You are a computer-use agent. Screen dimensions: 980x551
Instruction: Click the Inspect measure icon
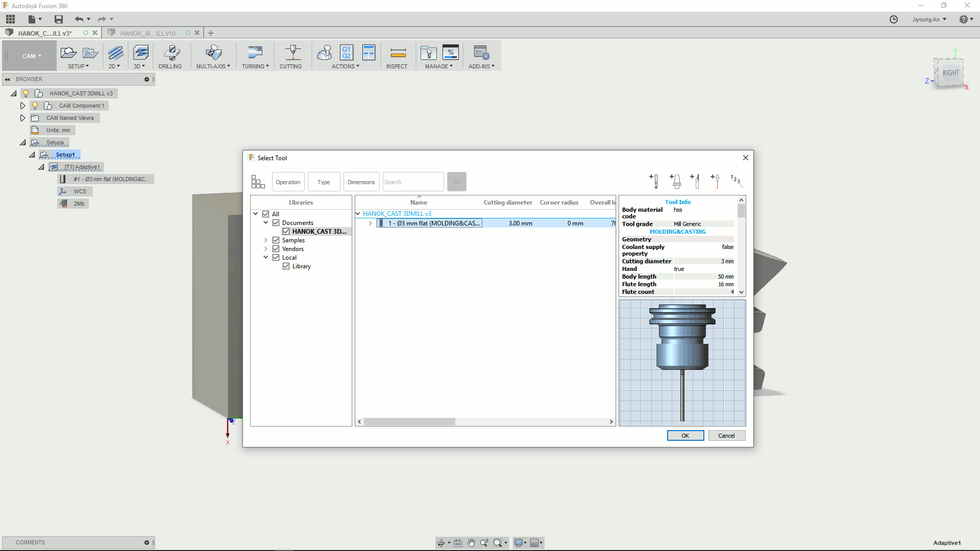tap(398, 53)
